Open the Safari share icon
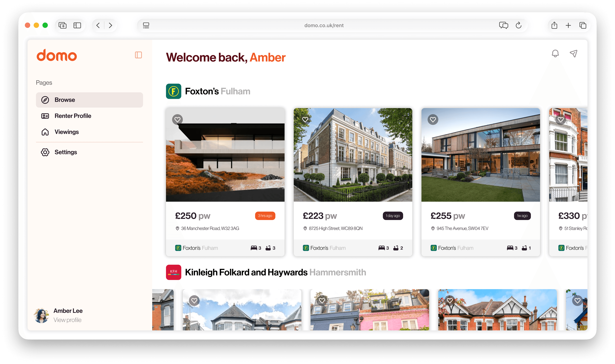Image resolution: width=615 pixels, height=364 pixels. click(554, 25)
